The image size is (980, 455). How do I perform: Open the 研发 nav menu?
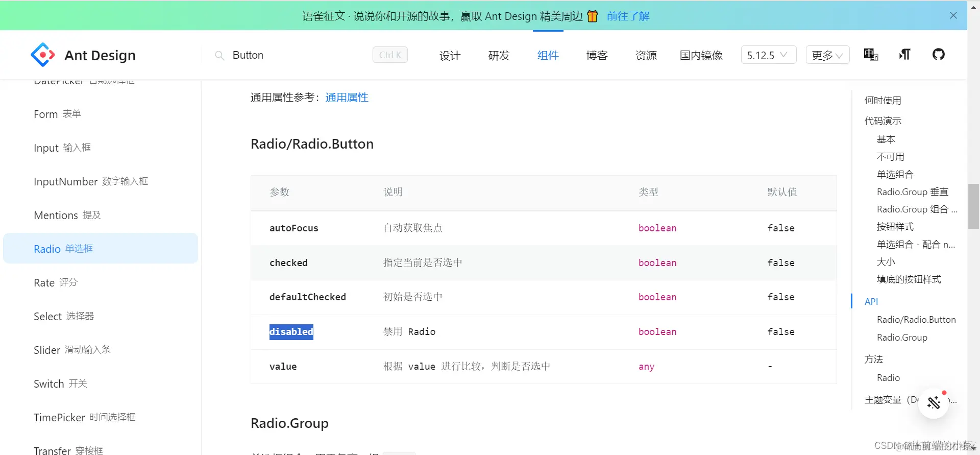click(x=499, y=55)
